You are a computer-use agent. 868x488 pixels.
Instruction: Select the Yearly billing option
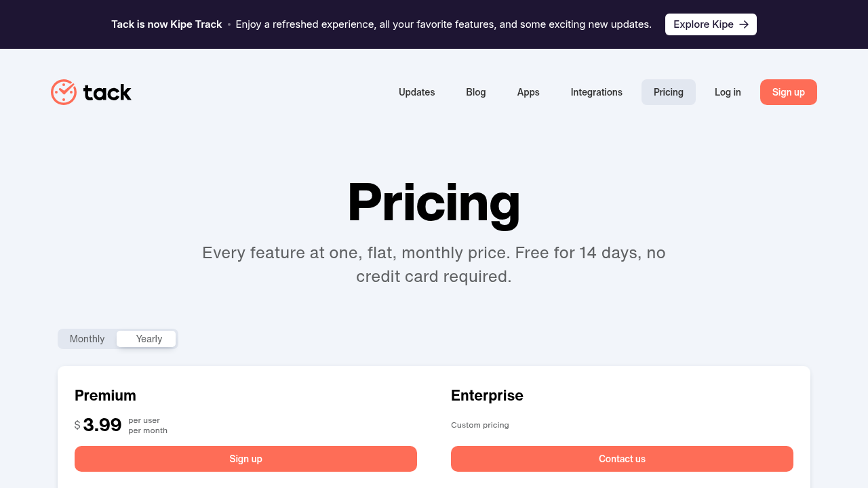(146, 339)
